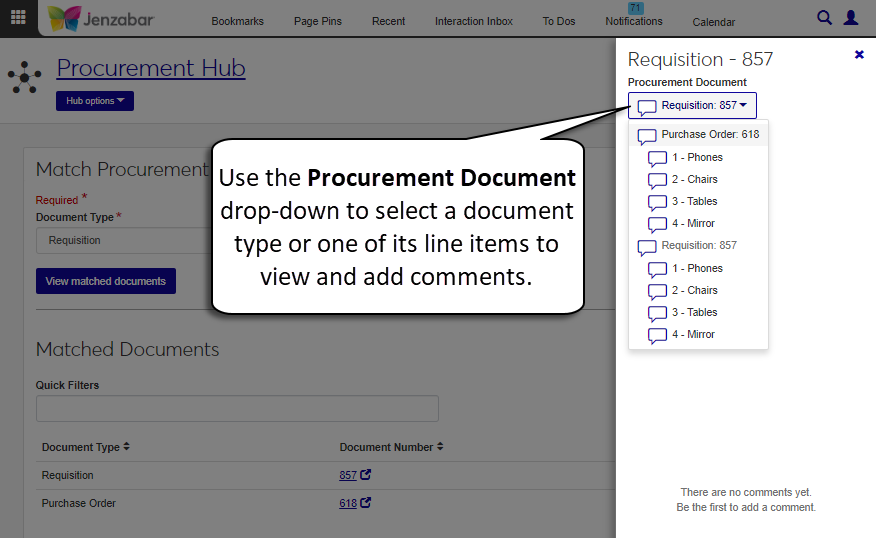Click comment icon beside Purchase Order Phones
The image size is (876, 538).
coord(658,159)
